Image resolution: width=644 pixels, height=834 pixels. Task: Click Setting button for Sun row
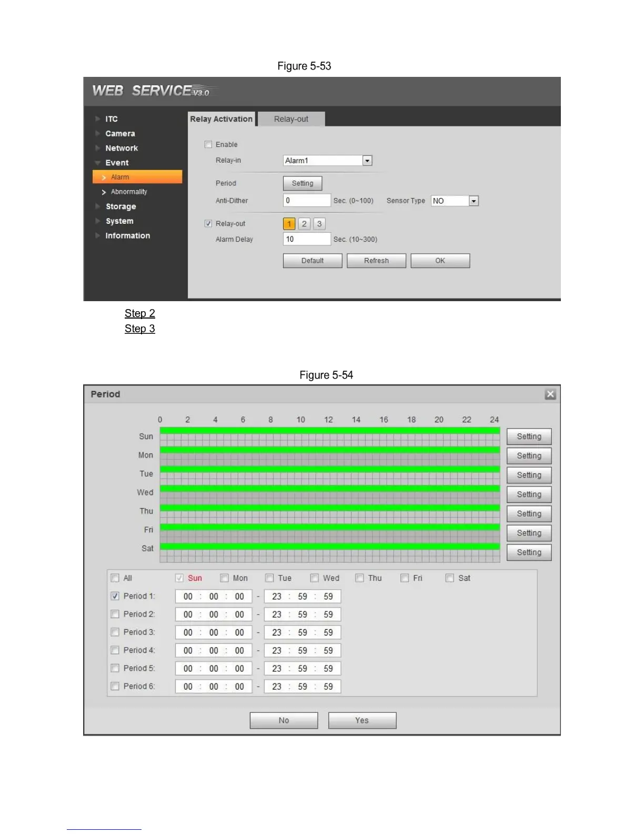pos(529,436)
